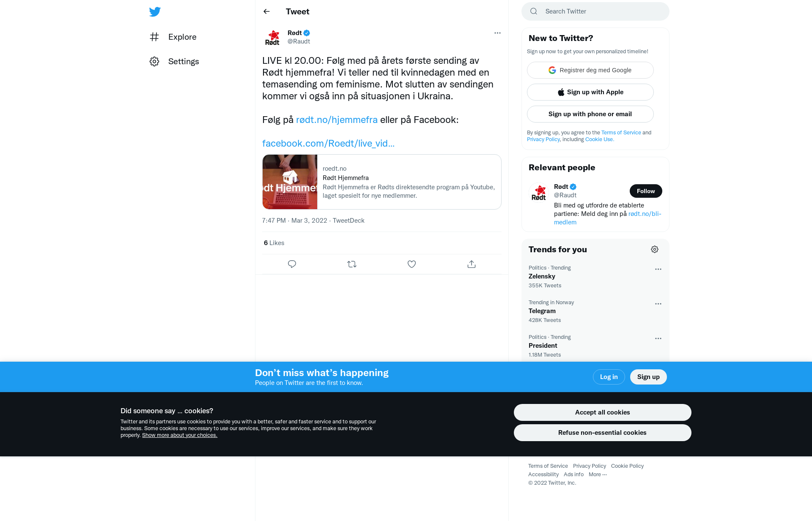Retweet the Rødt post

(352, 264)
